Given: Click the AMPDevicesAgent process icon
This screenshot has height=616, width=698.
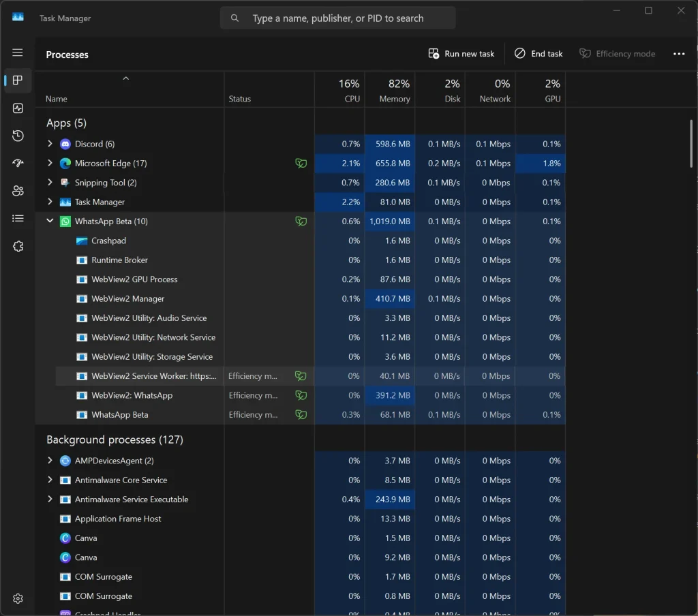Looking at the screenshot, I should (65, 461).
